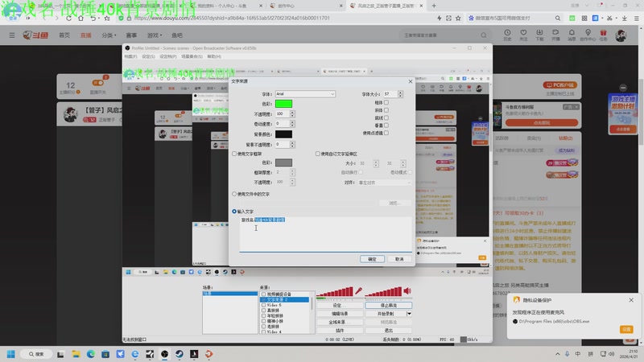Open OBS icon on the taskbar
The width and height of the screenshot is (644, 362).
(164, 354)
